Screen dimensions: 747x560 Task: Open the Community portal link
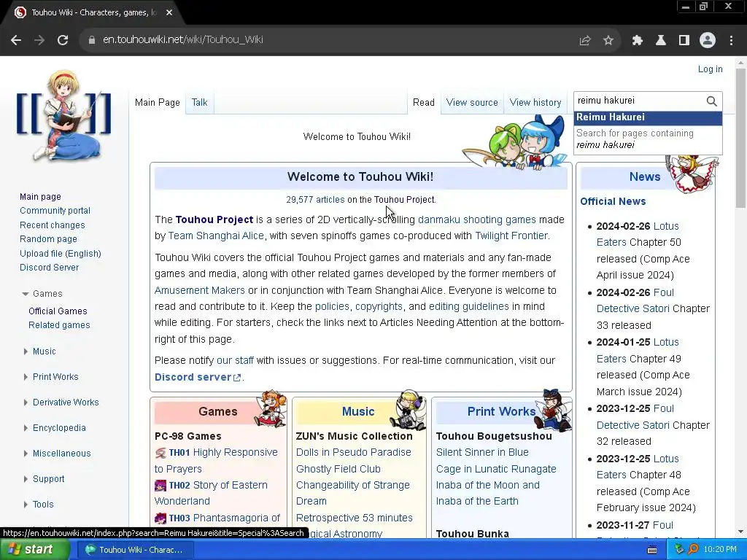coord(55,211)
